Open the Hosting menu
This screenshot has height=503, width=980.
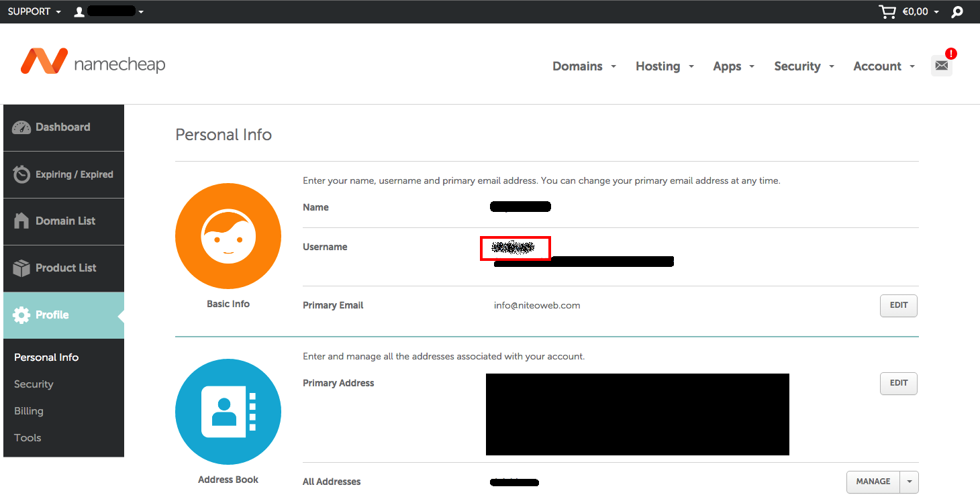[x=665, y=66]
